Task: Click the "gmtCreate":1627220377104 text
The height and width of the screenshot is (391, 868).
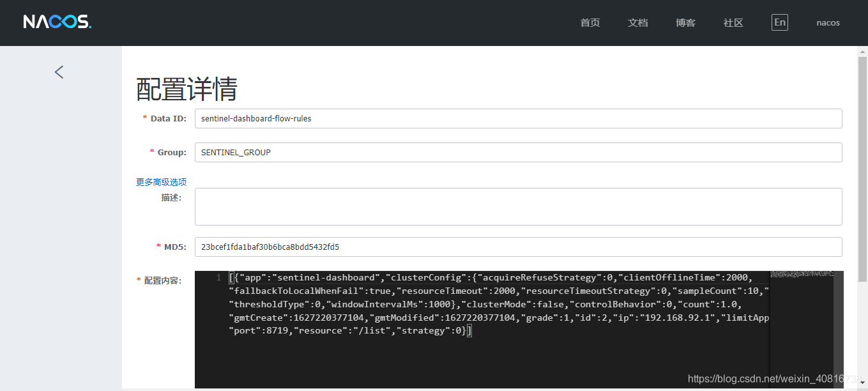Action: tap(298, 318)
